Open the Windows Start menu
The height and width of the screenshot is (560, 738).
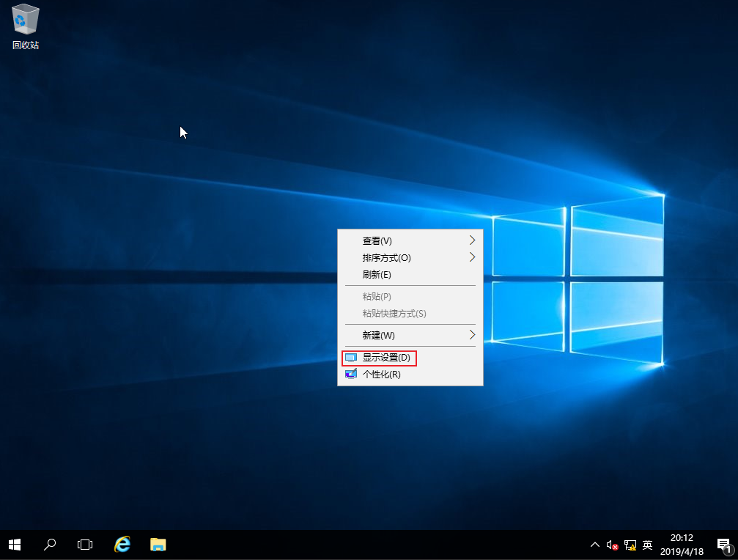15,545
